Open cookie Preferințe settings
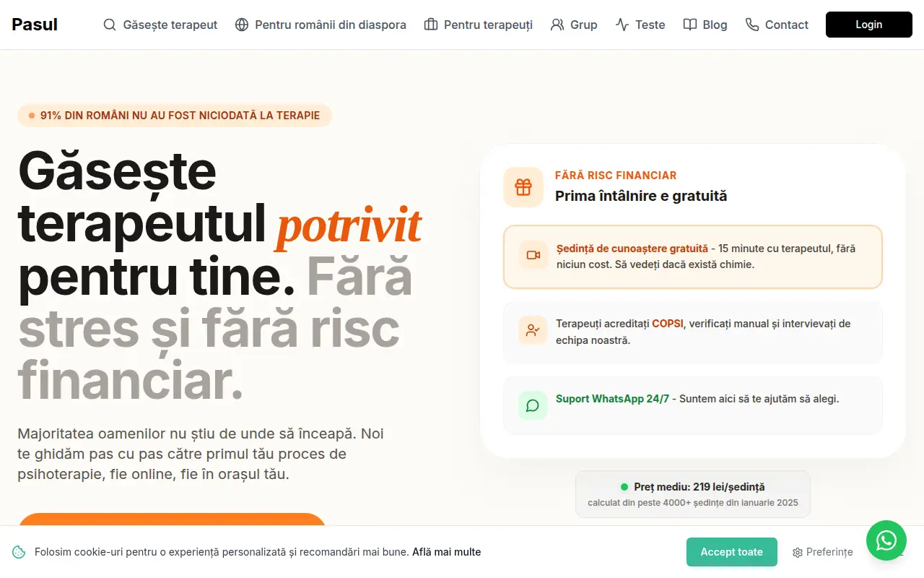The width and height of the screenshot is (924, 578). pyautogui.click(x=823, y=552)
